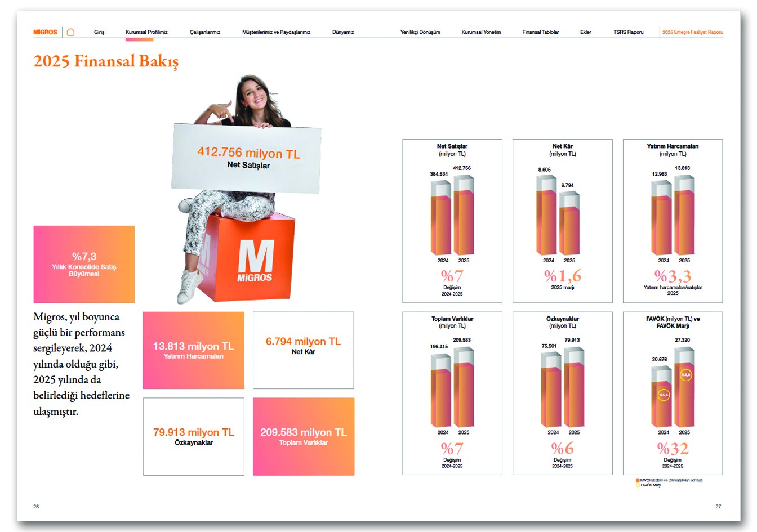
Task: Open the Giriş section tab
Action: pos(99,32)
